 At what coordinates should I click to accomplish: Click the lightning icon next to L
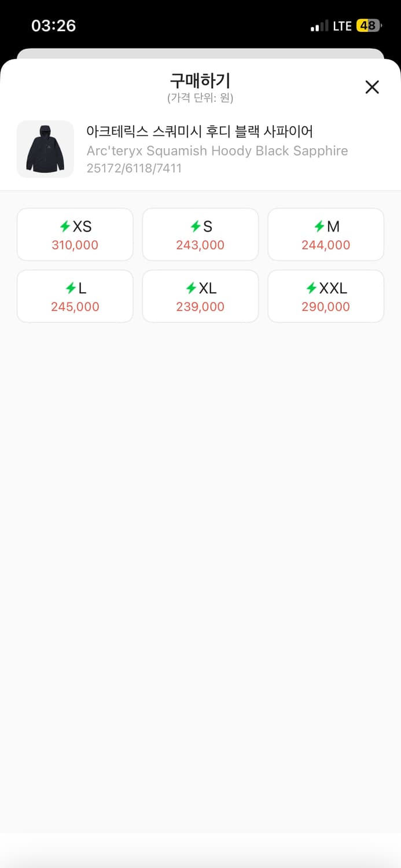[71, 288]
